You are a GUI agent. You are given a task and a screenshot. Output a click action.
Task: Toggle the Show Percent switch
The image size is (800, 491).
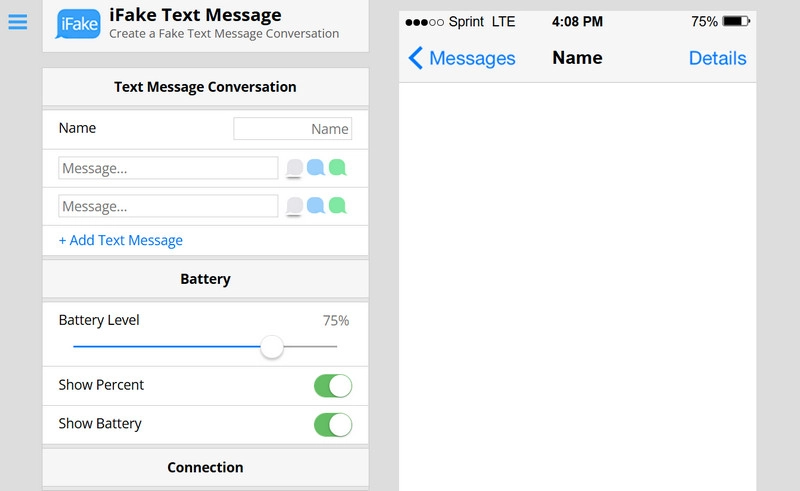(333, 386)
